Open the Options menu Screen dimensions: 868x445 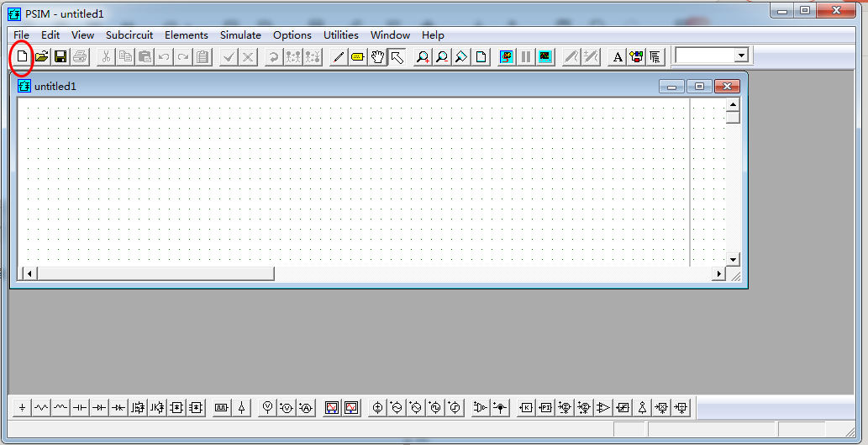pos(292,35)
